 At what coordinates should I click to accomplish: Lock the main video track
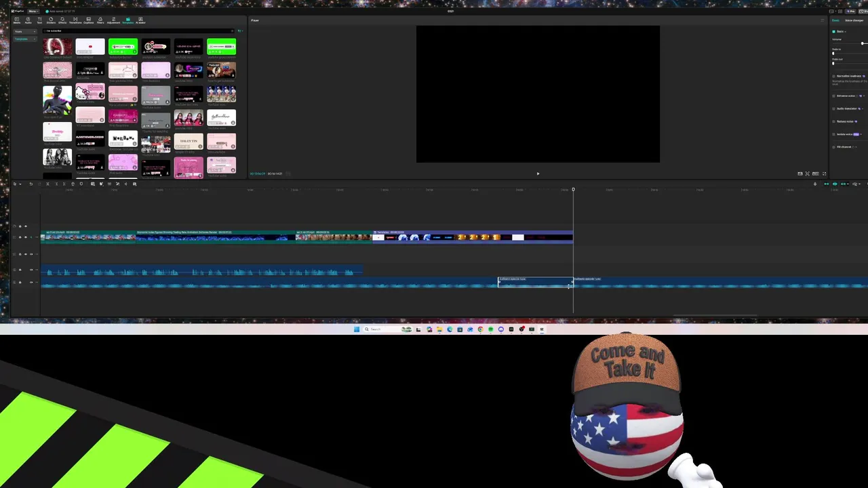[20, 237]
